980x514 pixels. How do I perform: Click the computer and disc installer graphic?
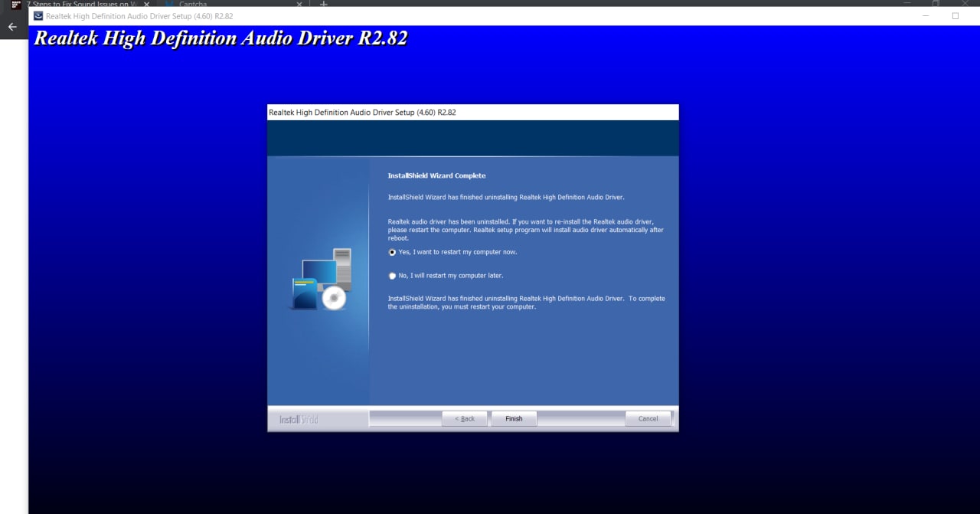[x=321, y=279]
